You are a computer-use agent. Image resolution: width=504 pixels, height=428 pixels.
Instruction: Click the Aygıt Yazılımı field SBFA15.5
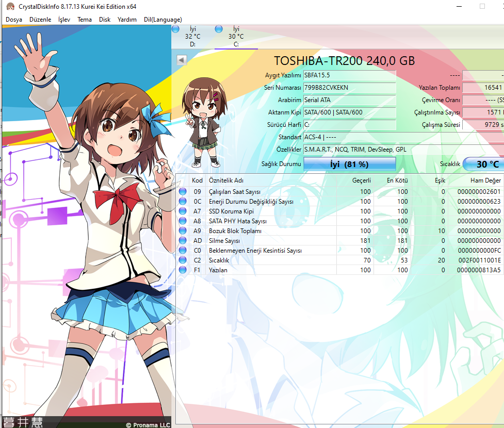point(349,75)
